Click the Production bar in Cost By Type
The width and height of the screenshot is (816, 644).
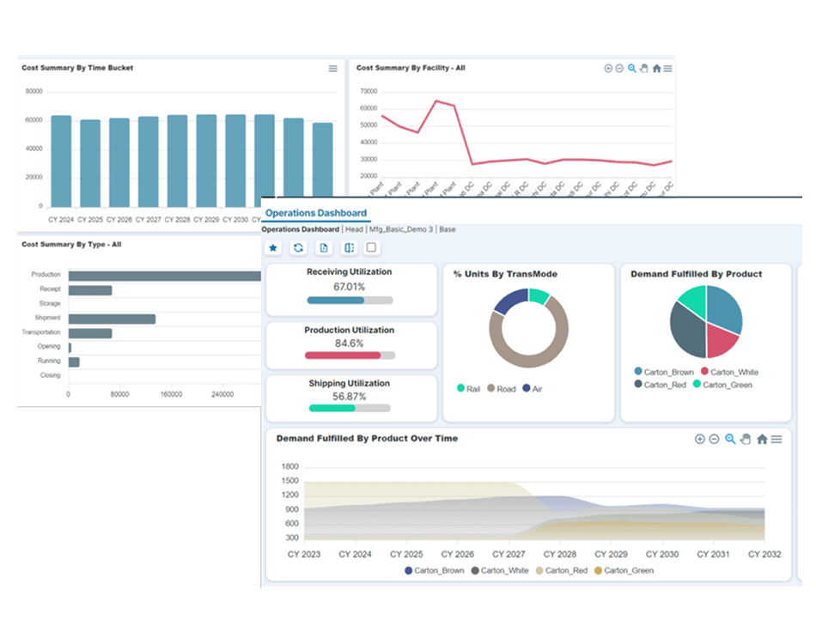pyautogui.click(x=164, y=276)
